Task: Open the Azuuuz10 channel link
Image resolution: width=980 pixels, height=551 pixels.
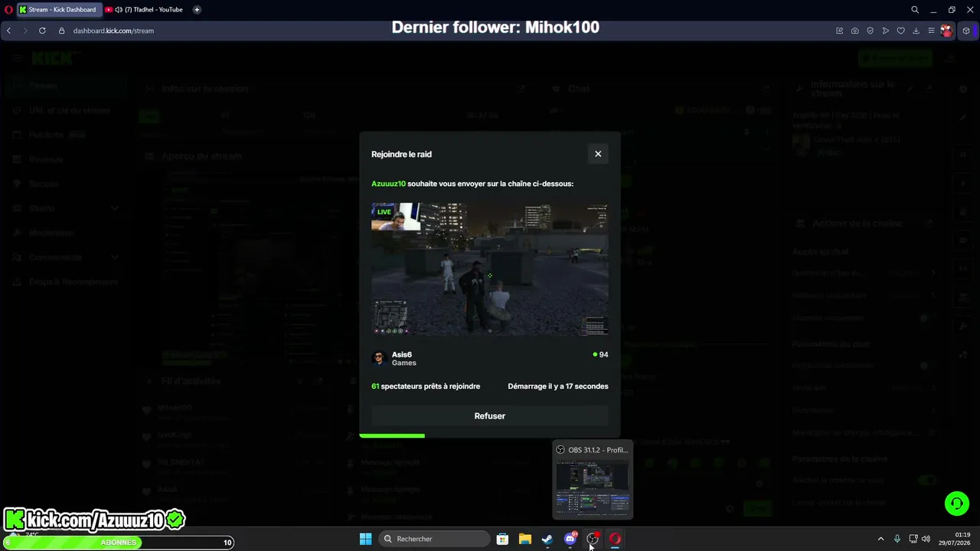Action: [388, 184]
